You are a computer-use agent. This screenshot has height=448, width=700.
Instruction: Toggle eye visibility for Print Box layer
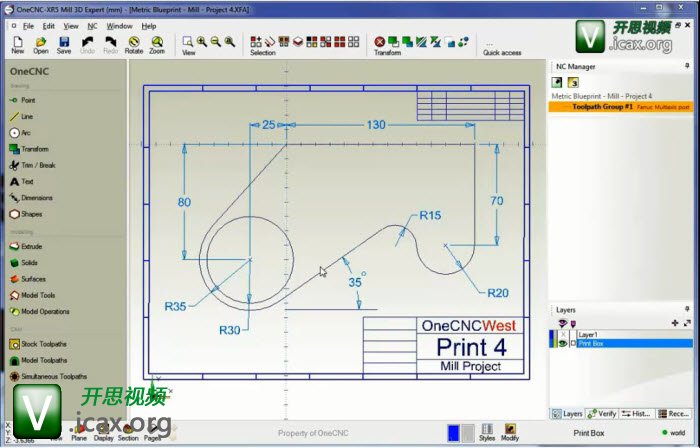click(x=562, y=343)
